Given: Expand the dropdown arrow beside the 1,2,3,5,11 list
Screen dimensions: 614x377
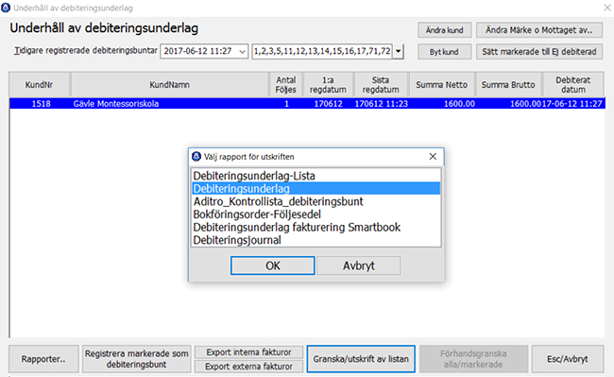Looking at the screenshot, I should point(398,51).
